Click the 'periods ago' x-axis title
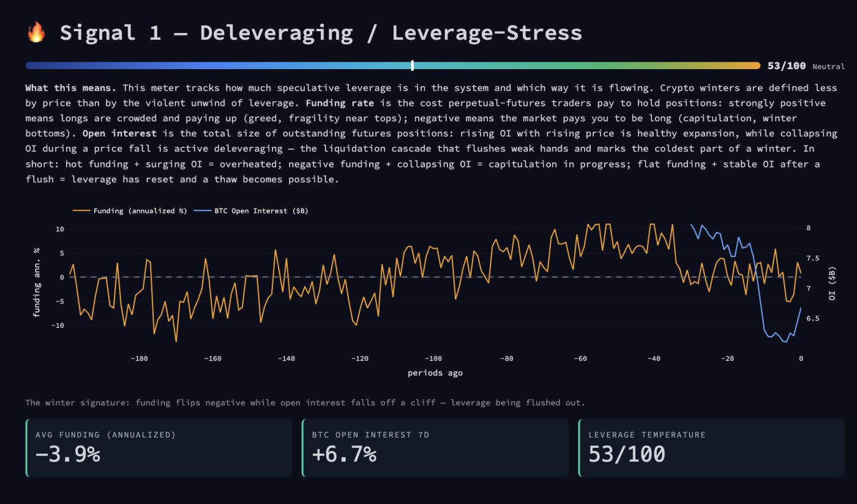The width and height of the screenshot is (857, 504). 435,372
